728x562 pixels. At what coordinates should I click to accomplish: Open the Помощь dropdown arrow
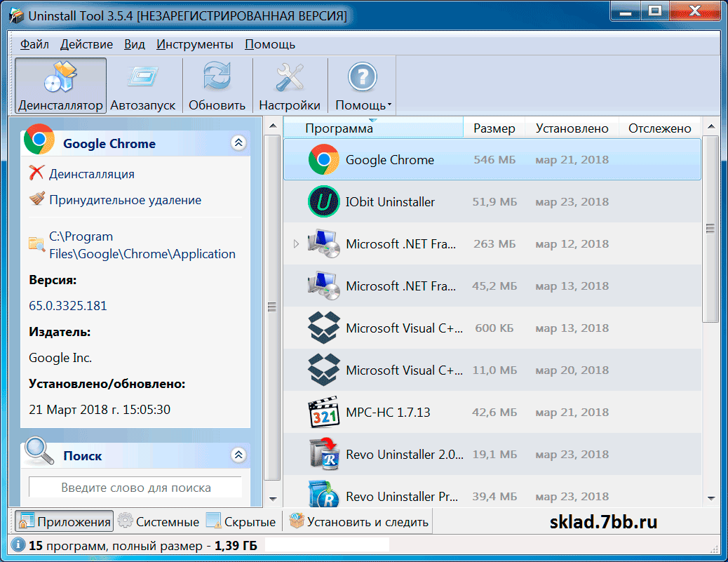389,105
